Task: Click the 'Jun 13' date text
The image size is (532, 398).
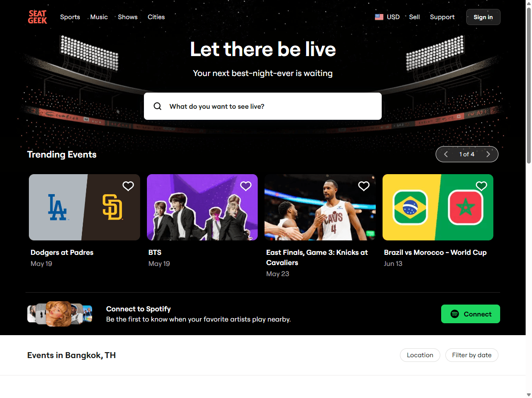Action: pyautogui.click(x=393, y=263)
